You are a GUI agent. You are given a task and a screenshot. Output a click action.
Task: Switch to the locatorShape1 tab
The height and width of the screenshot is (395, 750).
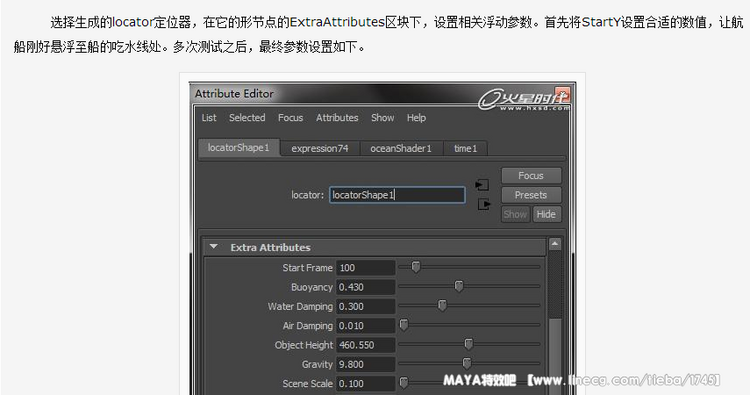click(239, 148)
